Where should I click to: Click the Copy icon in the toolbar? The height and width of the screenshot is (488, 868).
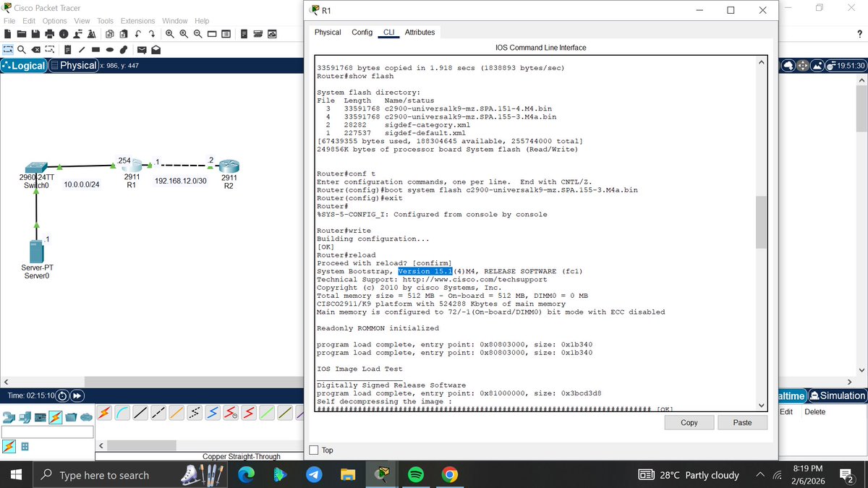coord(109,34)
